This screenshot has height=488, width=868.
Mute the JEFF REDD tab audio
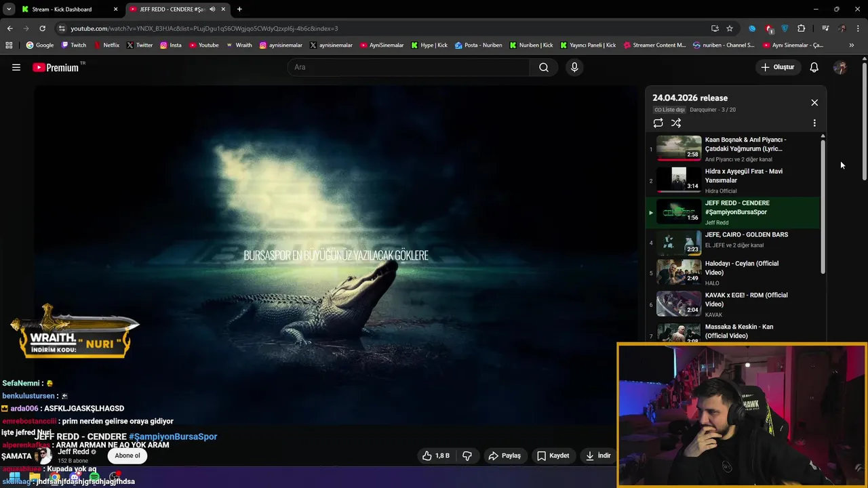point(212,9)
